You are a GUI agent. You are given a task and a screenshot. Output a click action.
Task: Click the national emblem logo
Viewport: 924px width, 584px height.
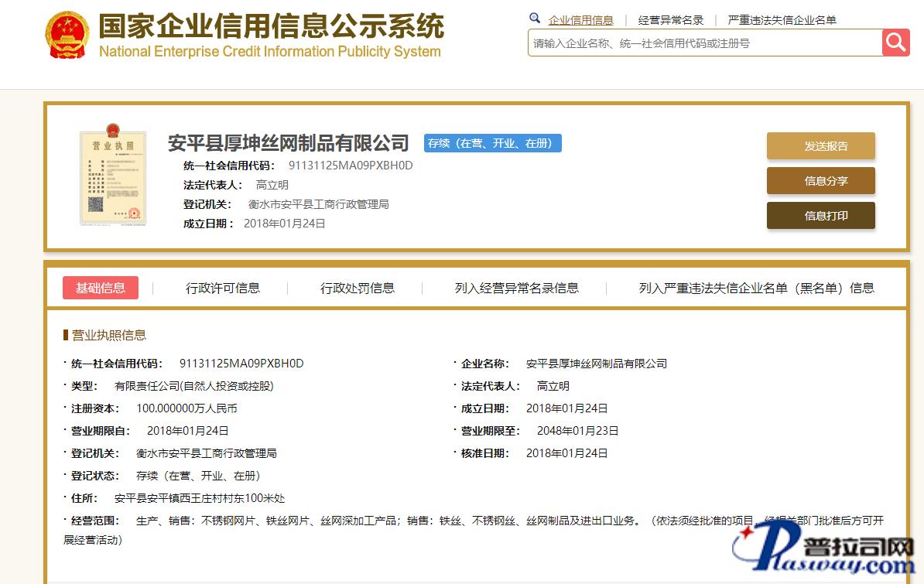(67, 36)
